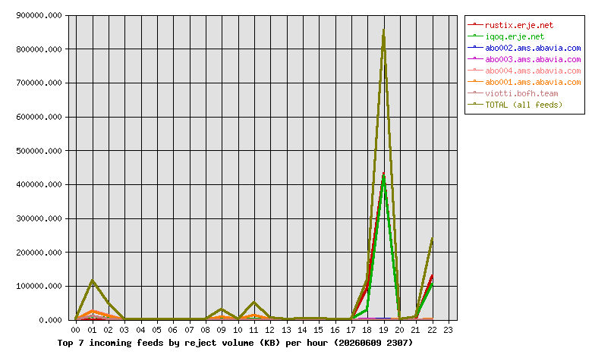Click hour 12 on the x-axis
Screen dimensions: 592x364
click(x=270, y=330)
